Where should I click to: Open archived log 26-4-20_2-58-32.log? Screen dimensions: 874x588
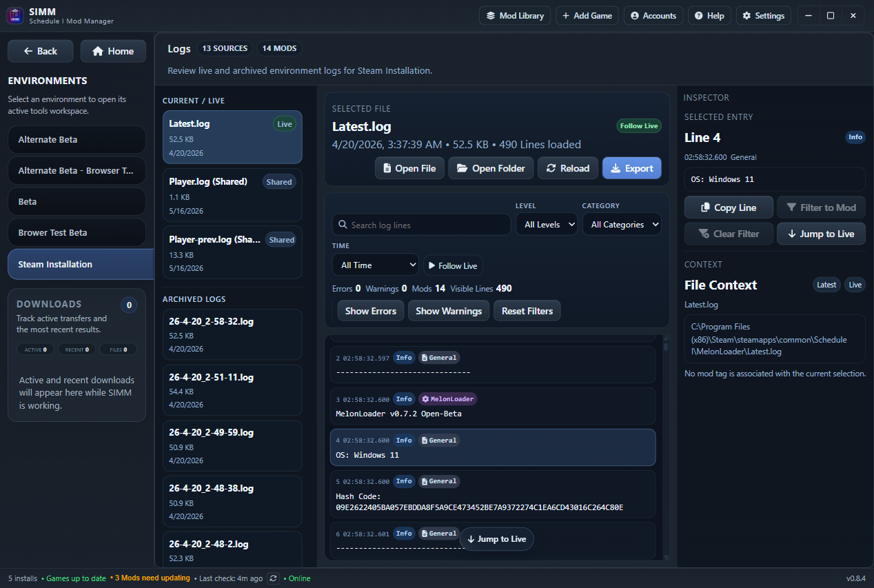point(232,334)
